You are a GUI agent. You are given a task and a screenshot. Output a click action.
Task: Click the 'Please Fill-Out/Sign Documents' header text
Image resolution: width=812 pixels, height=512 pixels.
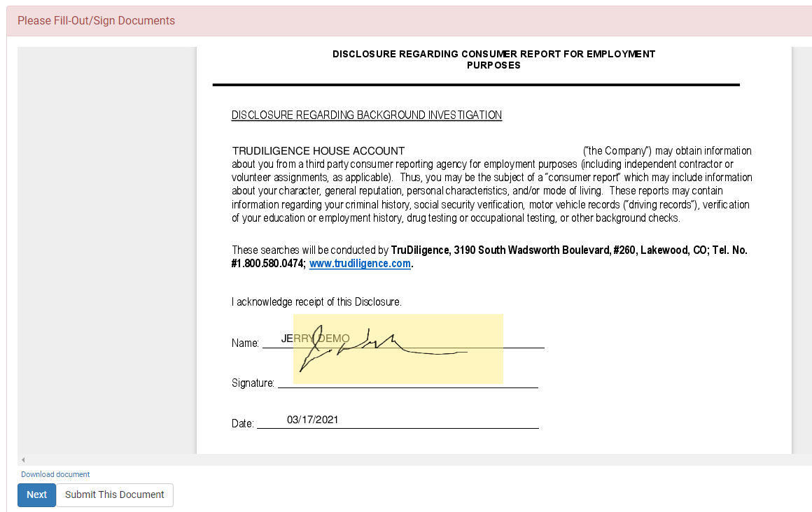(97, 21)
